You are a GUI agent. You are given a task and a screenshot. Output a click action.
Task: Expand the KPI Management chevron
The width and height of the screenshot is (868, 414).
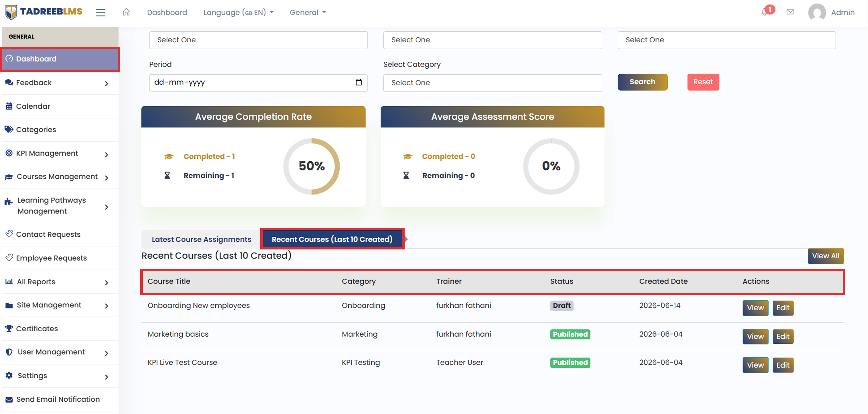click(x=107, y=155)
